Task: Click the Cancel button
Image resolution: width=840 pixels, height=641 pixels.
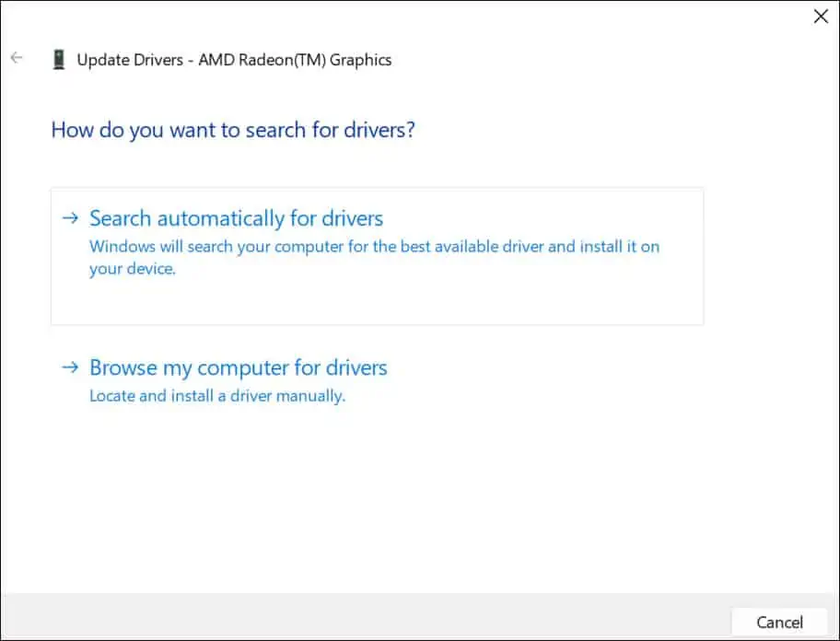Action: click(779, 623)
